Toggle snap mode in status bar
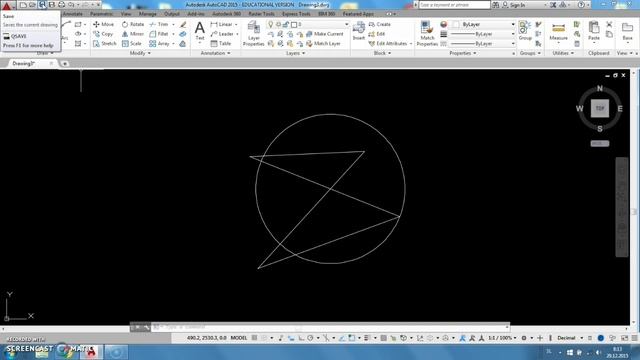 point(264,338)
